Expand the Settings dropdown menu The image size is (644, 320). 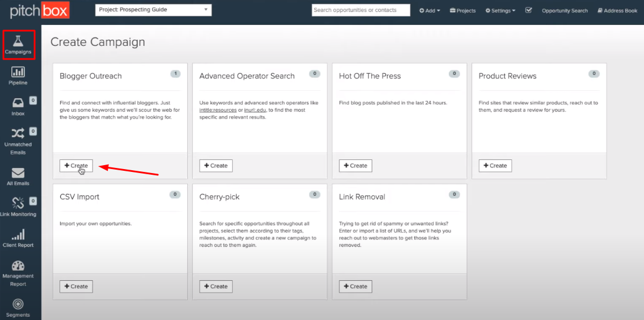(500, 11)
